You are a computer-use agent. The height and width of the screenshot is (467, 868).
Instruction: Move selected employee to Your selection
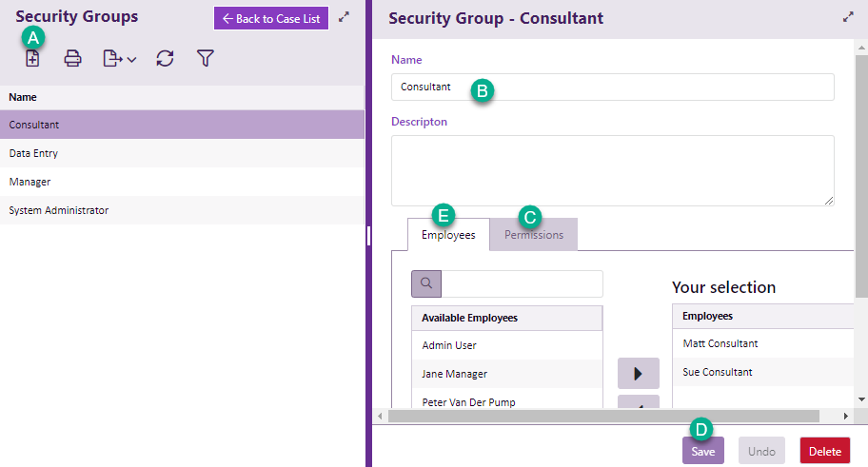pyautogui.click(x=638, y=374)
